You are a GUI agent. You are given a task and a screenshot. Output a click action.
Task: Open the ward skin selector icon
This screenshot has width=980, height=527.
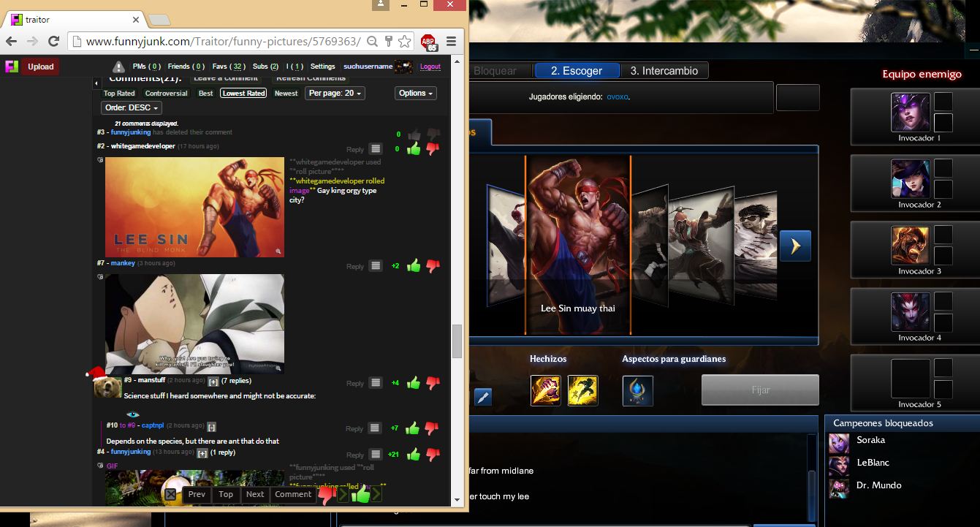pos(638,391)
